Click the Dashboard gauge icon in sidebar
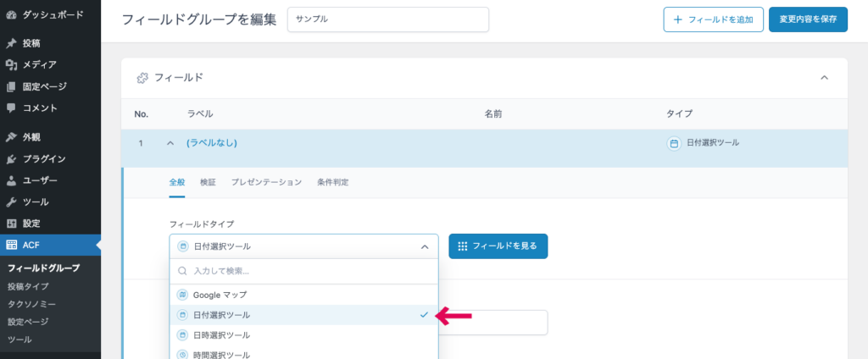 click(11, 15)
